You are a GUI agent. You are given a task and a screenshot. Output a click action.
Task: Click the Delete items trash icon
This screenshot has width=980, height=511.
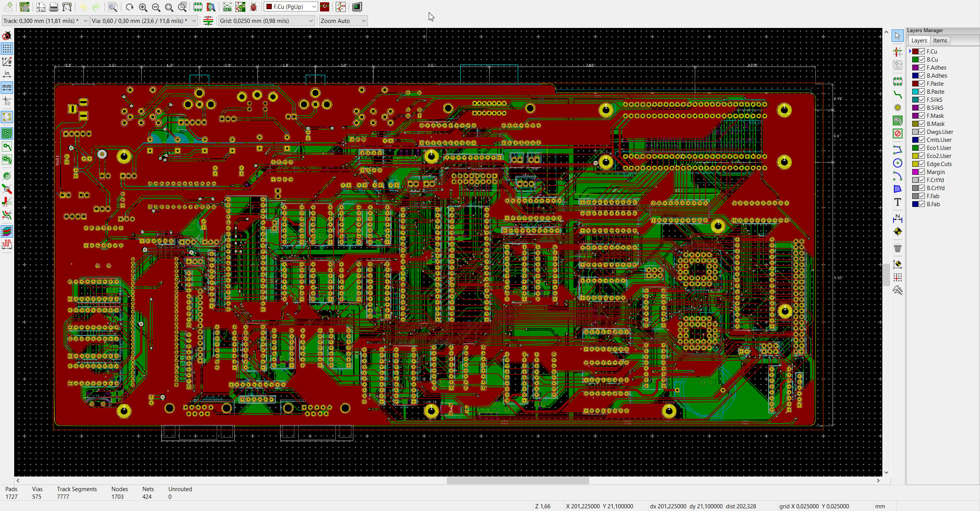tap(897, 248)
